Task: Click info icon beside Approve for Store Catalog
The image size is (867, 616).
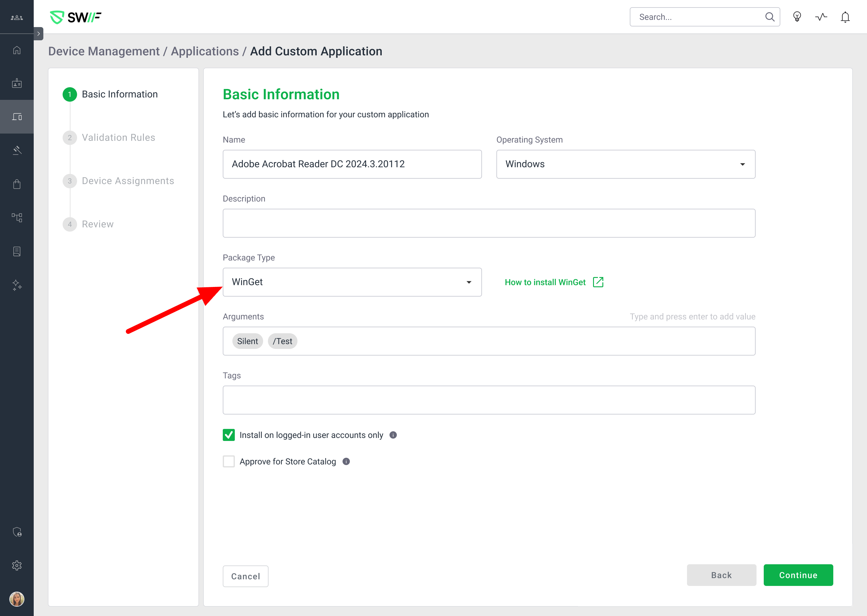Action: 346,462
